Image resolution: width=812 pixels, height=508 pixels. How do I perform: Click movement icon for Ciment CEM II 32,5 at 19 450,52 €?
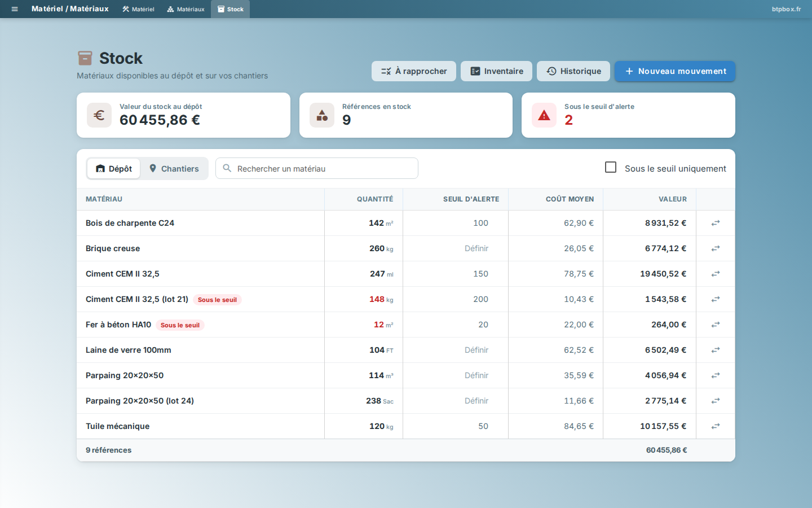point(716,274)
